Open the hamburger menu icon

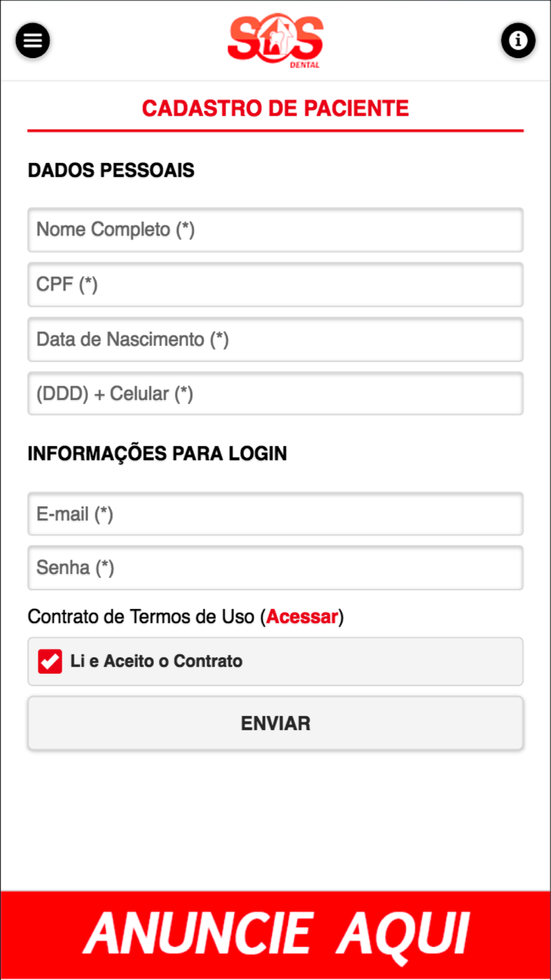[x=33, y=40]
